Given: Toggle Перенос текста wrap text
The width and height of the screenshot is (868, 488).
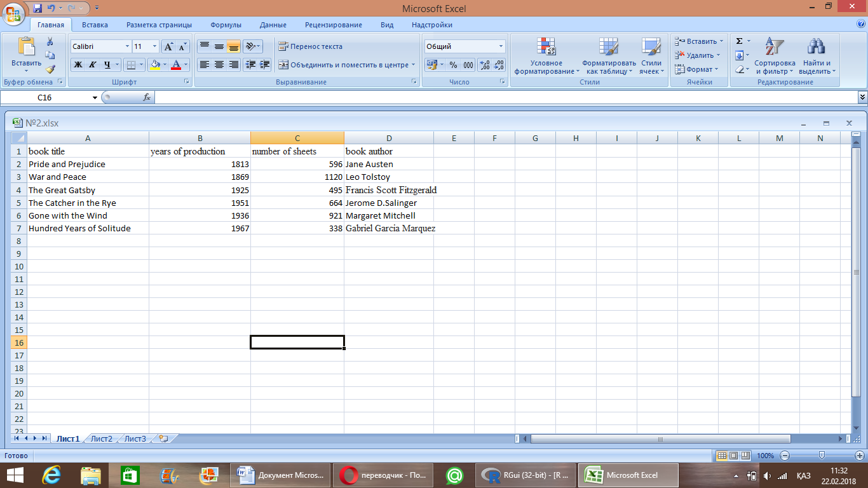Looking at the screenshot, I should (311, 46).
